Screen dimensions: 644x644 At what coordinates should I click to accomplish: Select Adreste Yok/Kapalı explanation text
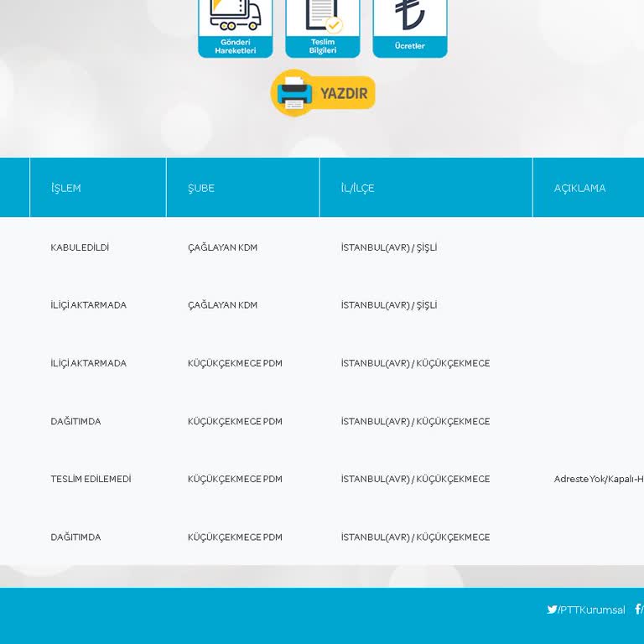(x=599, y=479)
